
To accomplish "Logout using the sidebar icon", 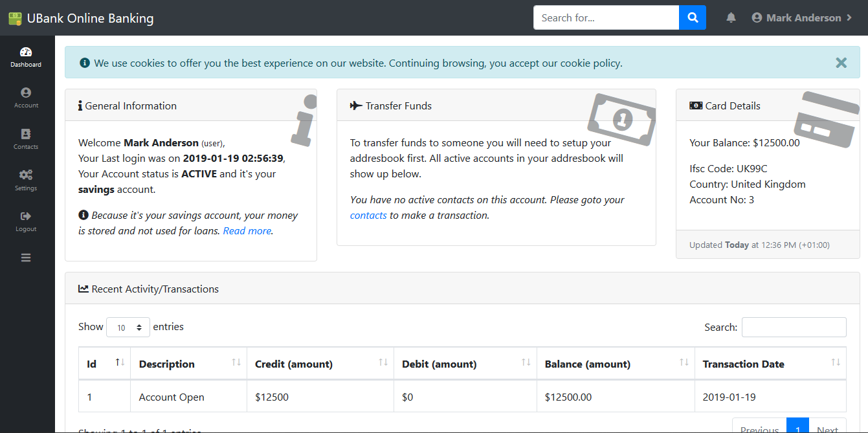I will tap(26, 221).
